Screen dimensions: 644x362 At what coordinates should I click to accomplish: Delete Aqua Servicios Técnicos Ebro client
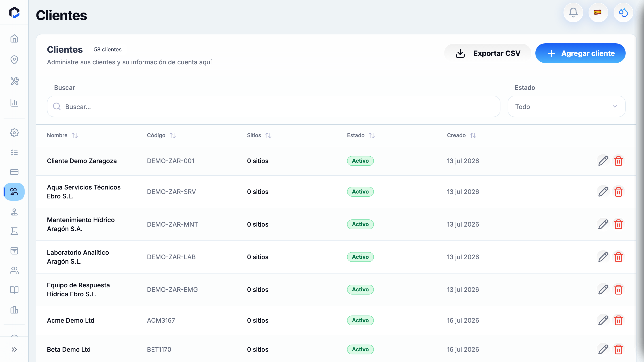pos(619,192)
